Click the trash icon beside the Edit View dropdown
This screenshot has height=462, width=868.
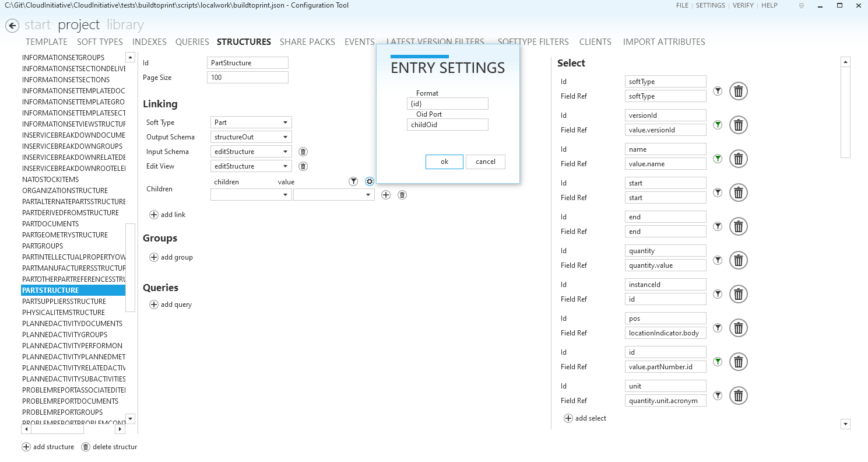(303, 166)
